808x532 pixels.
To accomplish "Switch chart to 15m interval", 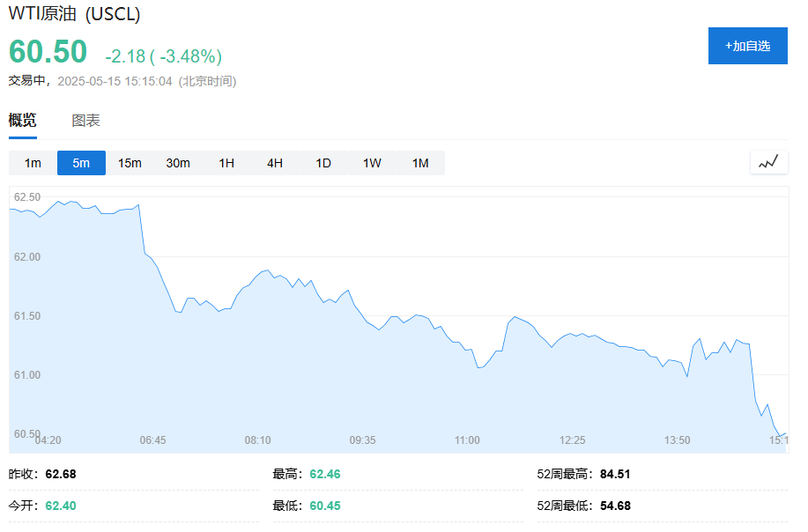I will 130,163.
